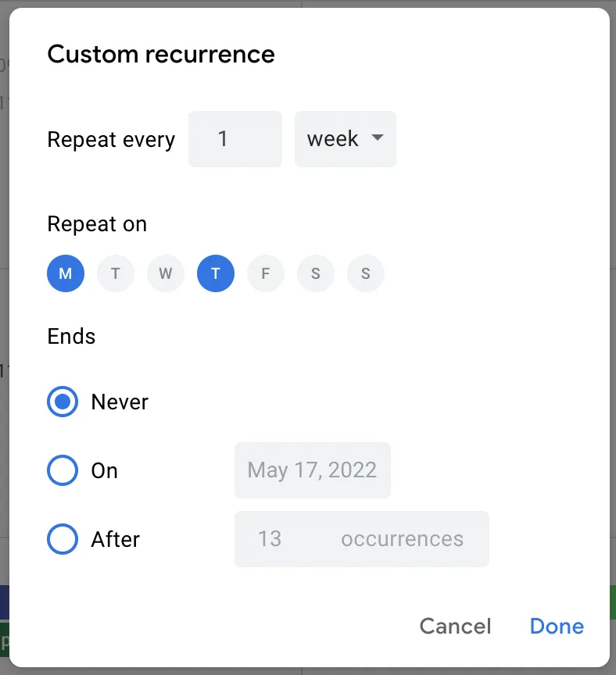Click the May 17, 2022 date field
This screenshot has width=616, height=675.
(x=312, y=470)
